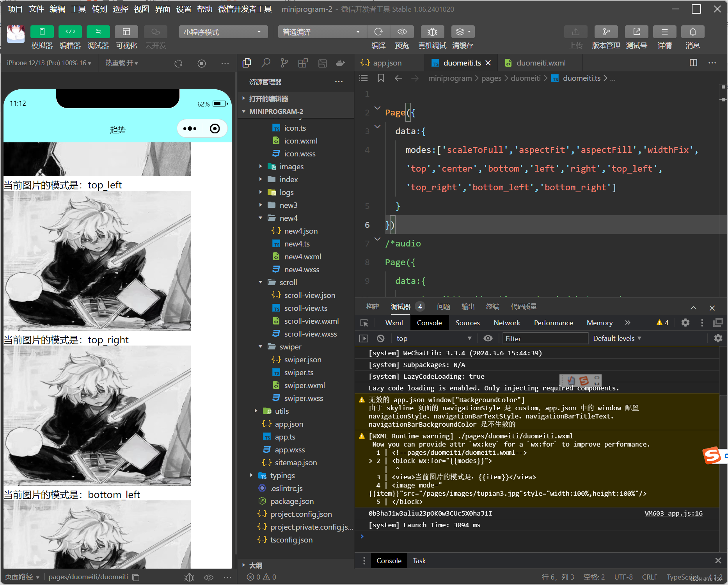Open the 小程序模式 mode dropdown
728x585 pixels.
(223, 32)
